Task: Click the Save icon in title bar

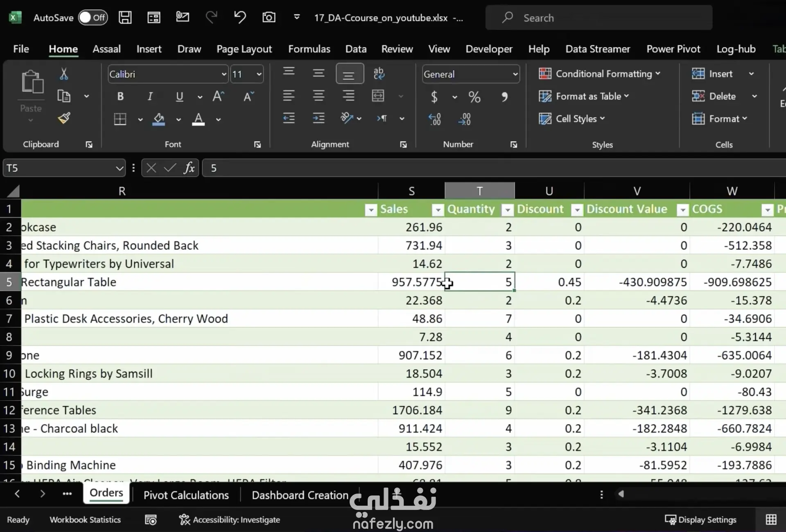Action: click(x=125, y=17)
